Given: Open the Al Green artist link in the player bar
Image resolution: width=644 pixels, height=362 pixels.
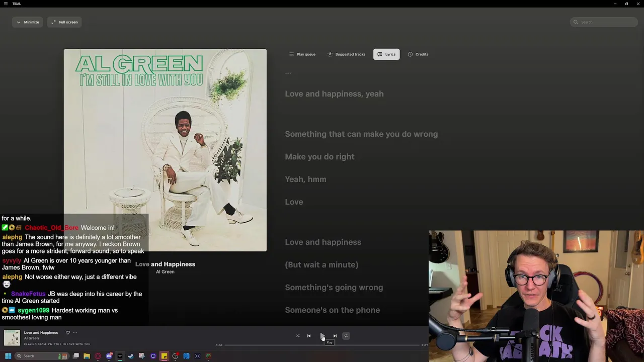Looking at the screenshot, I should (x=31, y=338).
